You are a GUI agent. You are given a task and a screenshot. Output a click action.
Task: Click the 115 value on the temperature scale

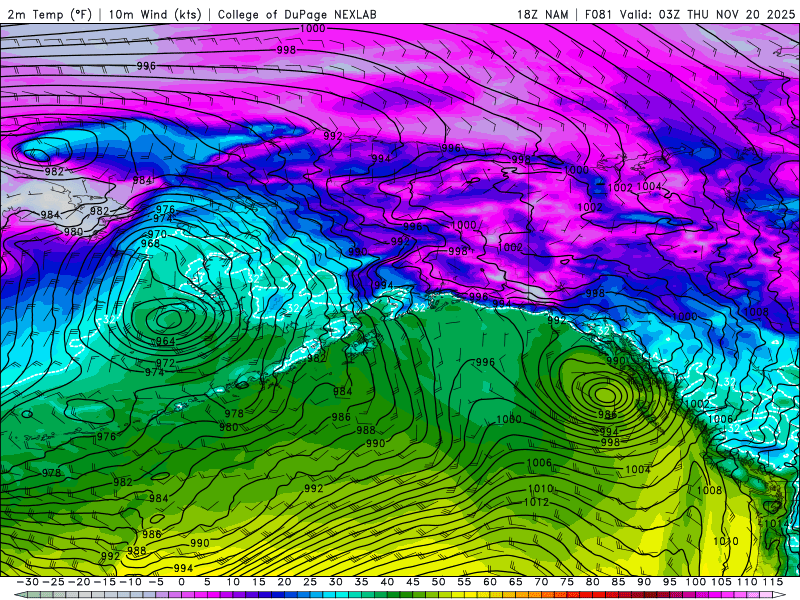[x=773, y=582]
